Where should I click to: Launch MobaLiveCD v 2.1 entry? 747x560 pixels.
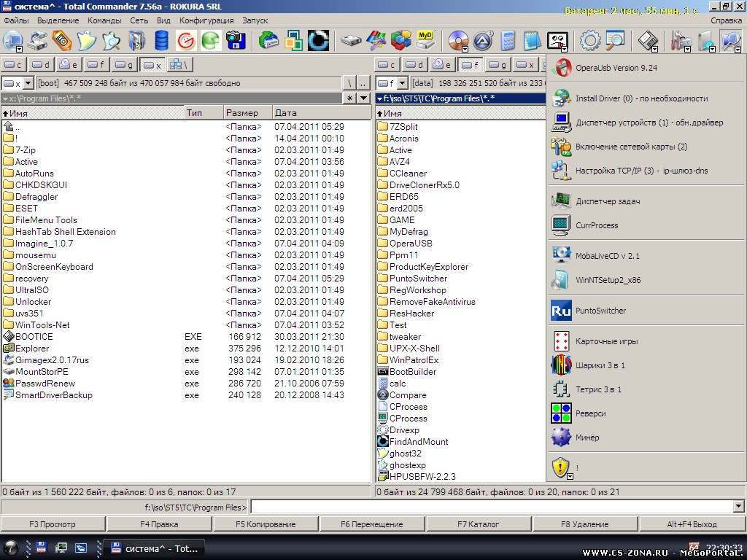point(646,256)
